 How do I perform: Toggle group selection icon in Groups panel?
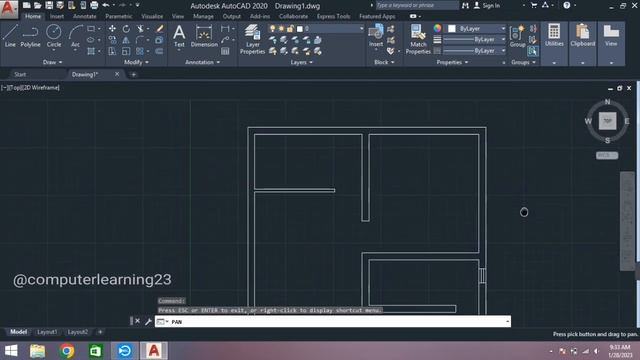(532, 51)
